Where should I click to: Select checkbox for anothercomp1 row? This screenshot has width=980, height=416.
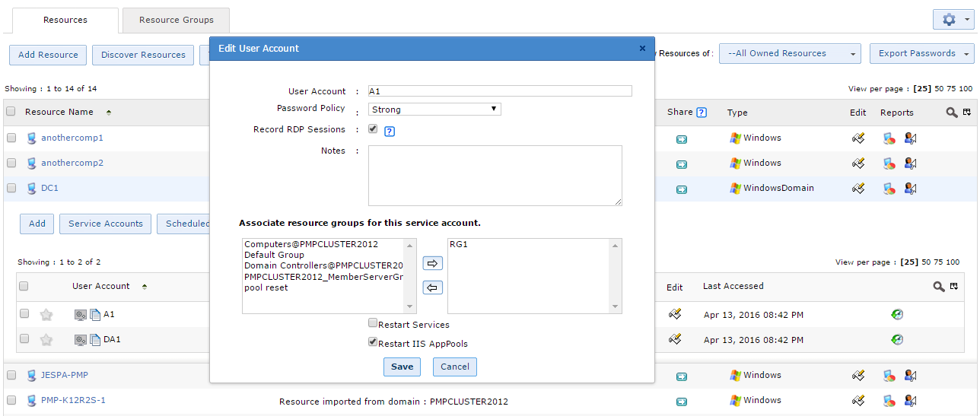11,138
